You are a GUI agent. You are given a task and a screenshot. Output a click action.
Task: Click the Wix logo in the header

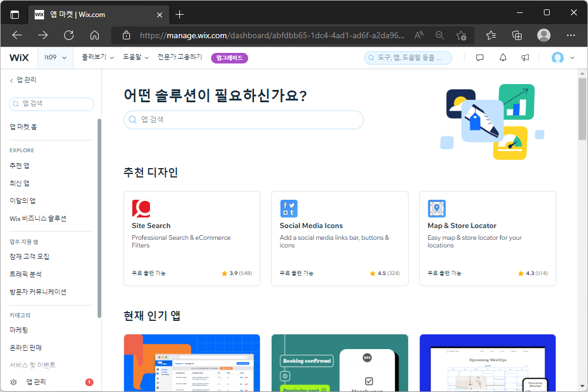pos(19,58)
